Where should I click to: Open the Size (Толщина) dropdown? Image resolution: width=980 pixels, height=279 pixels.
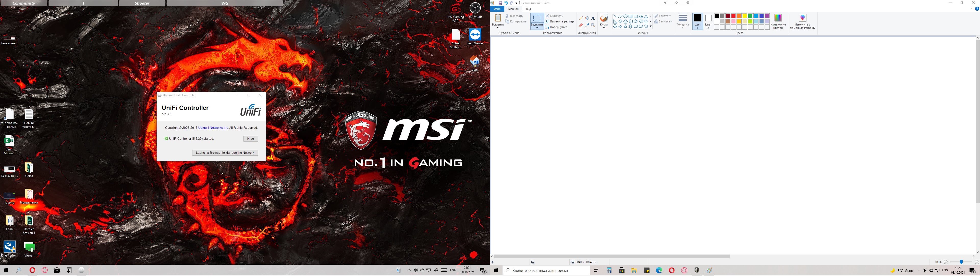682,21
